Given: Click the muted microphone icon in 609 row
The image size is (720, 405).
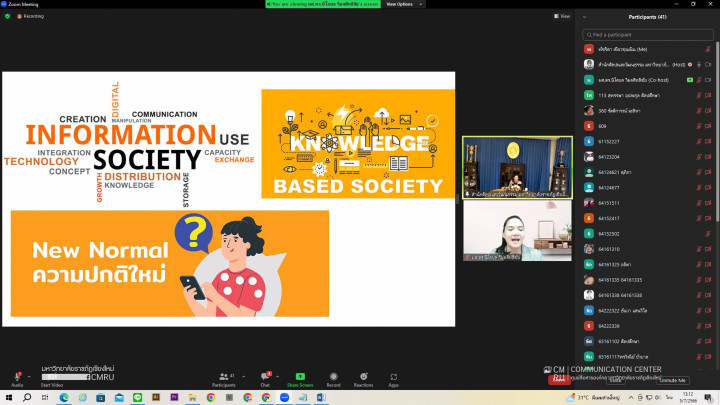Looking at the screenshot, I should [699, 126].
